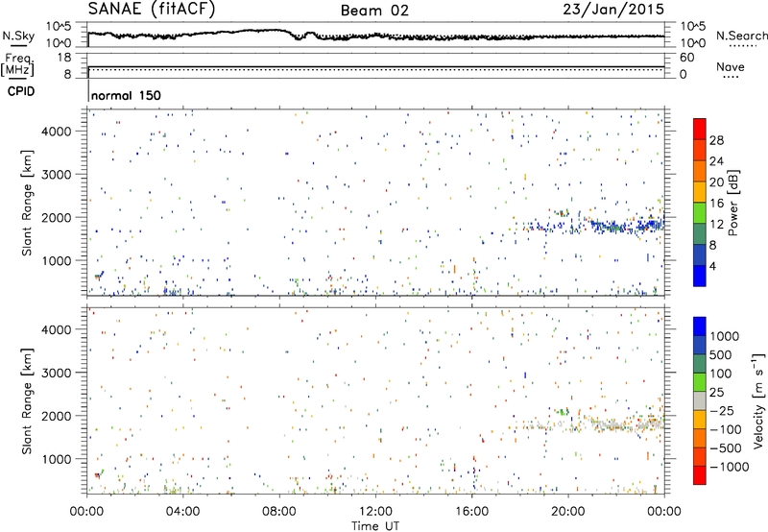
Task: Click the 23/Jan/2015 date text
Action: pos(613,10)
